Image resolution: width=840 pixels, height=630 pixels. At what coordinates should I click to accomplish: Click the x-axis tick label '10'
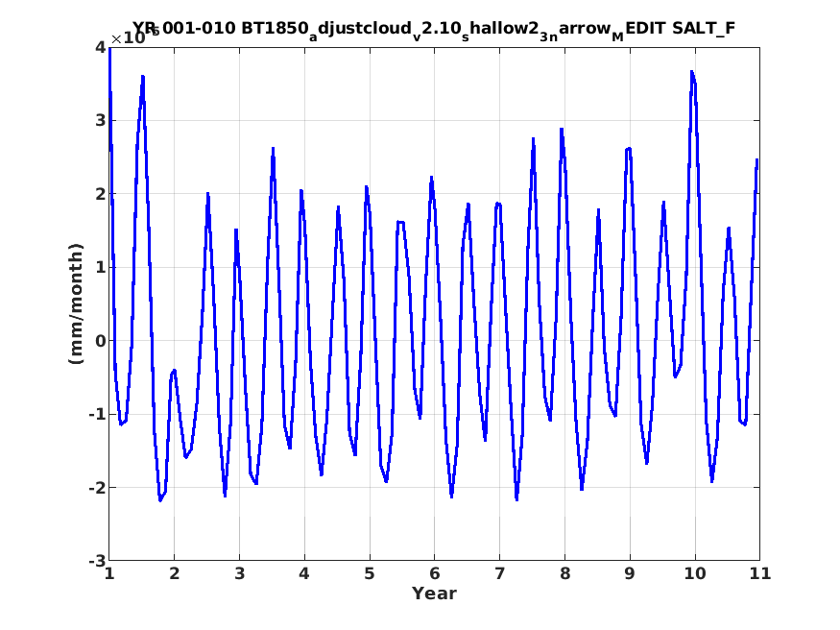[x=694, y=573]
